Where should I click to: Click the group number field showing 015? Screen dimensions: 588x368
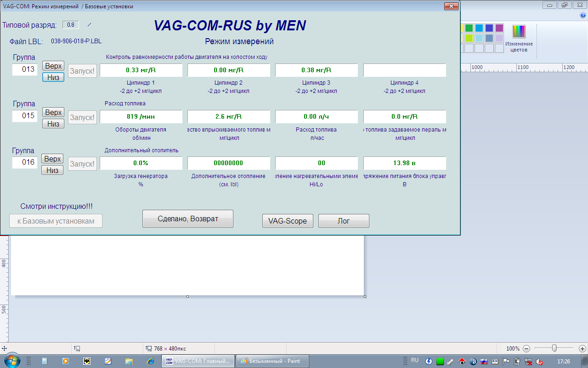click(x=25, y=116)
